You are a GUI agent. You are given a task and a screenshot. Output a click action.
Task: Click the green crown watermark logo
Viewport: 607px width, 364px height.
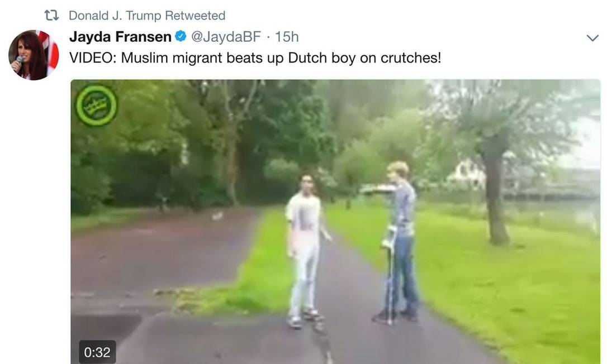pyautogui.click(x=96, y=105)
